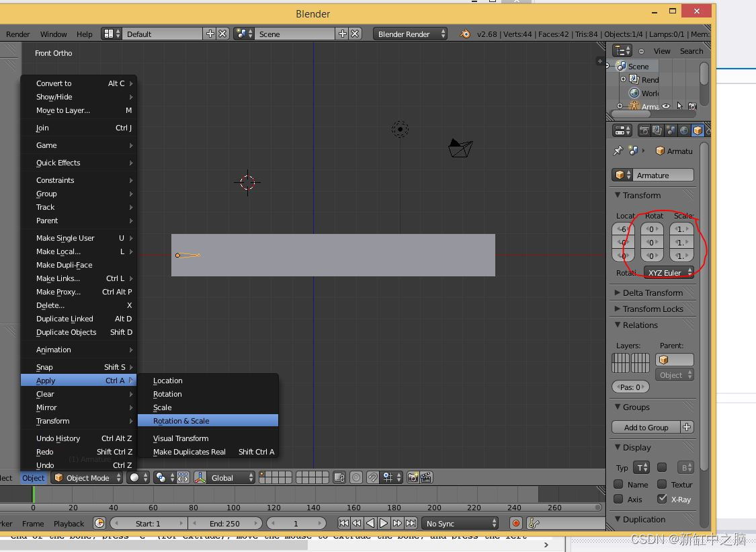The image size is (756, 552).
Task: Enable the Name display checkbox
Action: click(618, 484)
